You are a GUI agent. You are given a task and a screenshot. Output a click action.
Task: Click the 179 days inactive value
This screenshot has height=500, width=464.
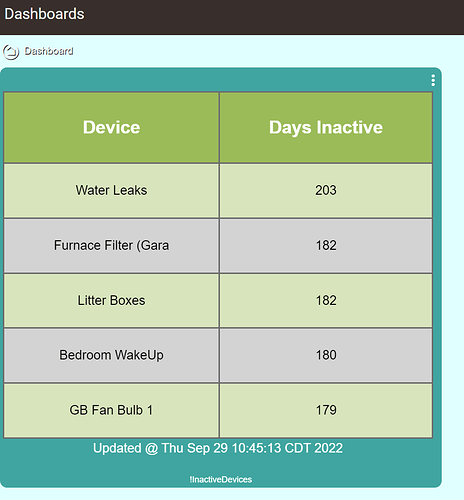(326, 410)
